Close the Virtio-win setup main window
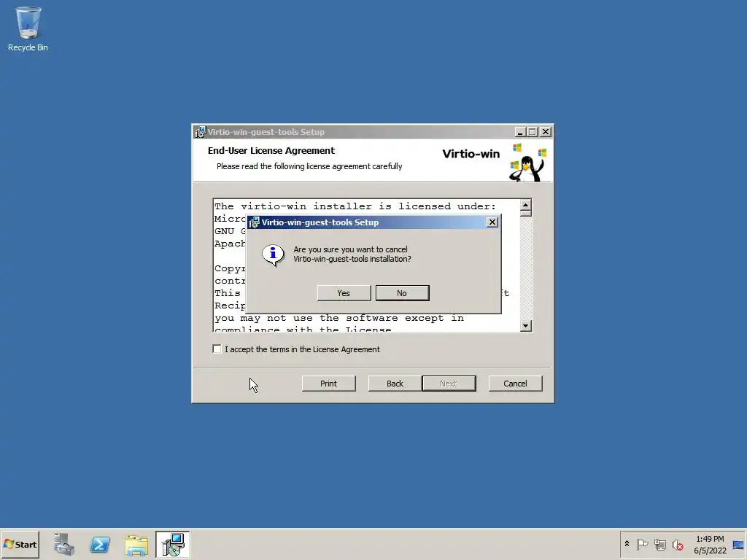 pyautogui.click(x=546, y=132)
